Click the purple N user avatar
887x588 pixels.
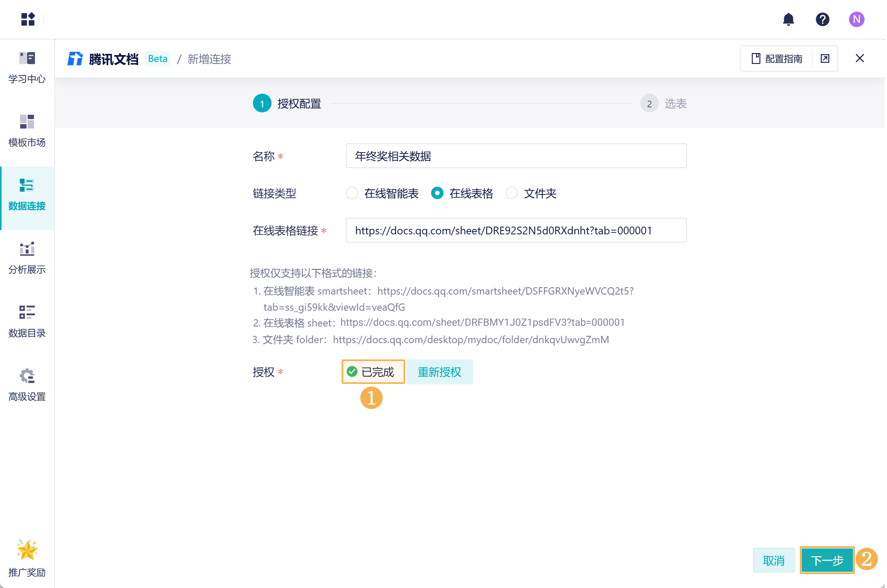pos(856,19)
